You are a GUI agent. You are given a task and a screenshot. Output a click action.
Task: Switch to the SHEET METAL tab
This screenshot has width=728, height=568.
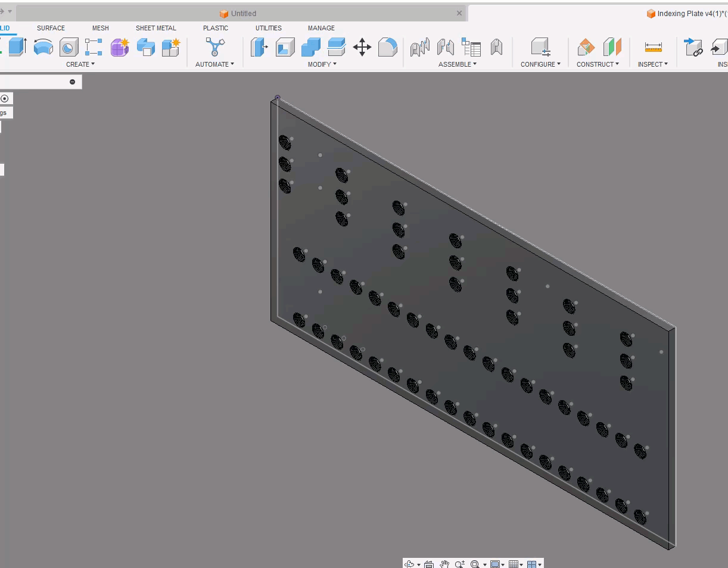click(x=155, y=28)
